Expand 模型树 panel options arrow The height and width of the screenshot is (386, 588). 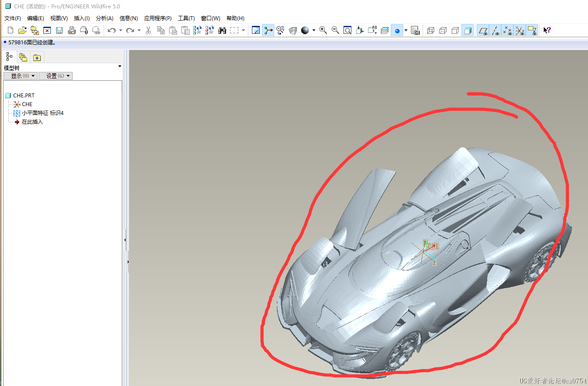click(x=120, y=66)
